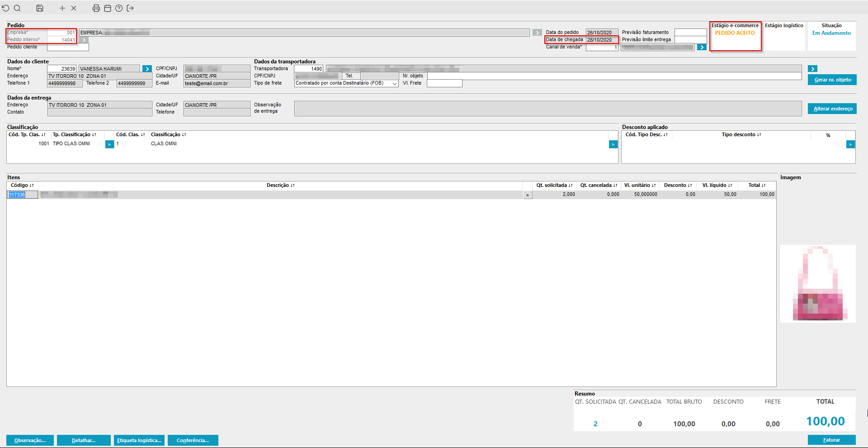Sort by Tp. Classificação header
The height and width of the screenshot is (448, 868).
click(x=74, y=134)
